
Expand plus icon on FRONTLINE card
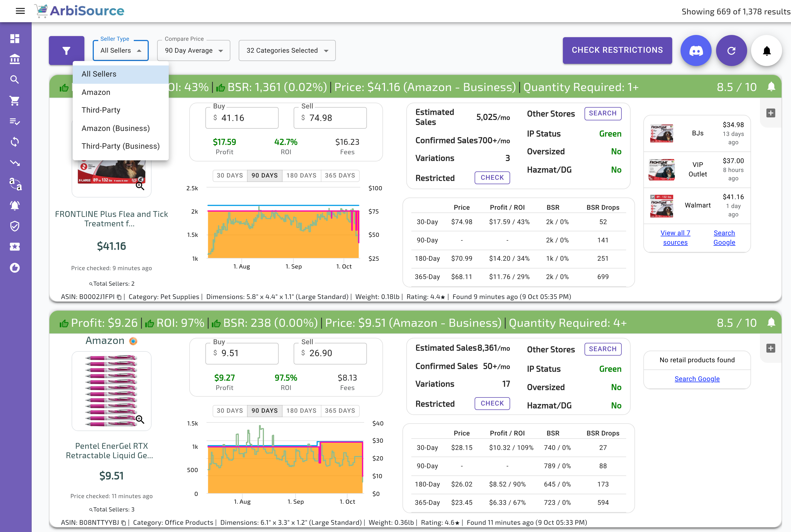[x=771, y=113]
